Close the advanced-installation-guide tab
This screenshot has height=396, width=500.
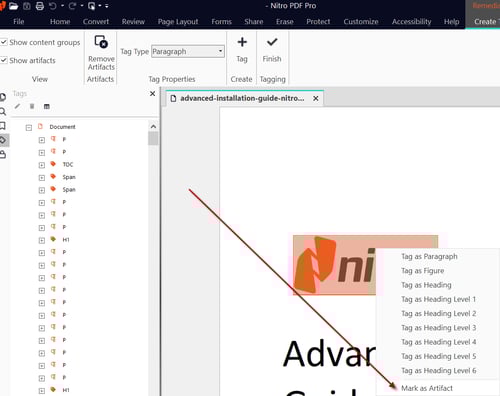pos(316,98)
